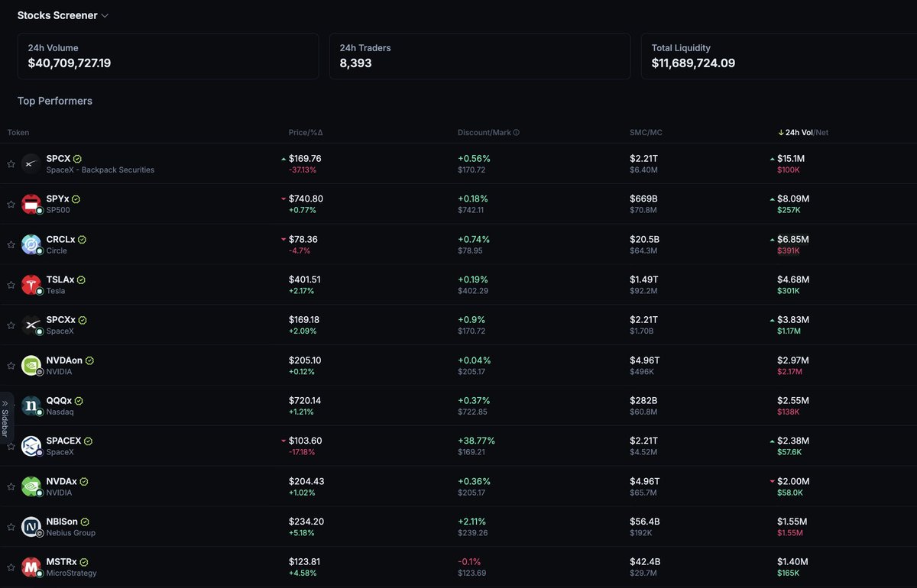Click the verified badge next to SPCX
Screen dimensions: 917x588
(78, 159)
